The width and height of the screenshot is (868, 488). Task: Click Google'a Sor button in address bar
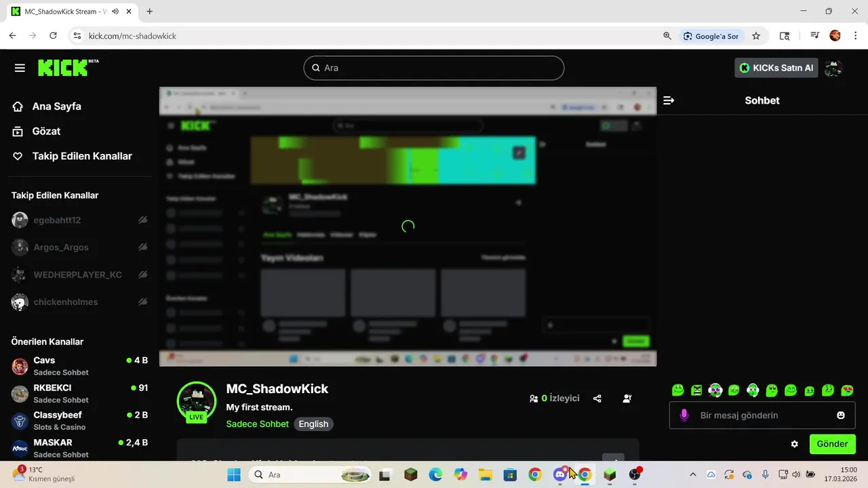pos(711,36)
